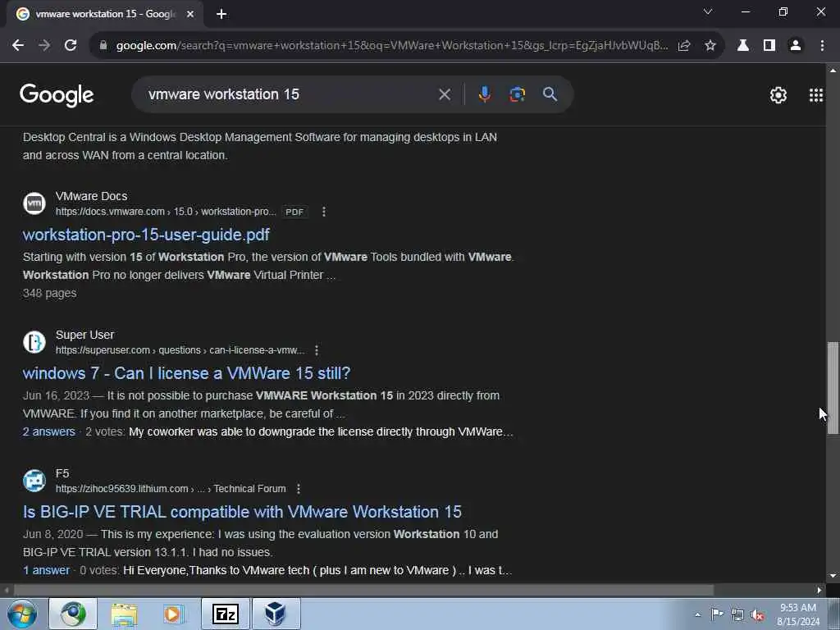
Task: Open the 1 answer link
Action: (46, 571)
